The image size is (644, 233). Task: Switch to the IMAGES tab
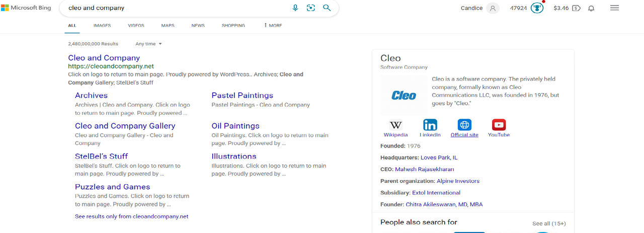click(102, 25)
